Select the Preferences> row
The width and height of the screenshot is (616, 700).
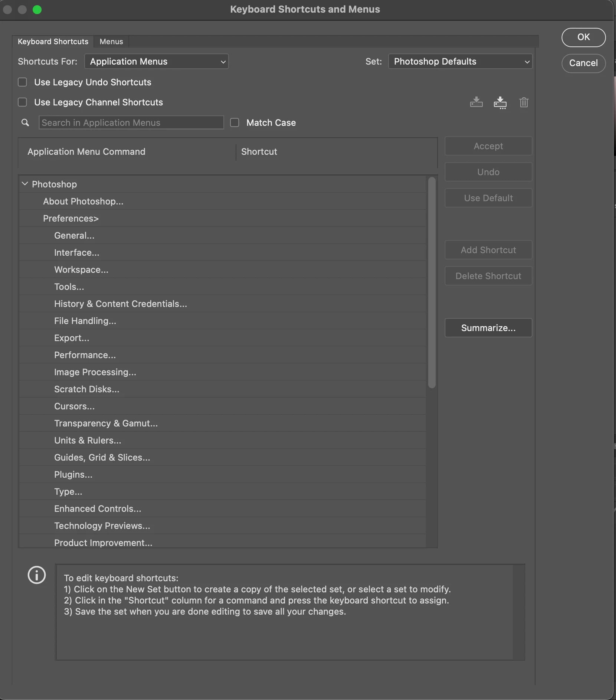point(222,218)
